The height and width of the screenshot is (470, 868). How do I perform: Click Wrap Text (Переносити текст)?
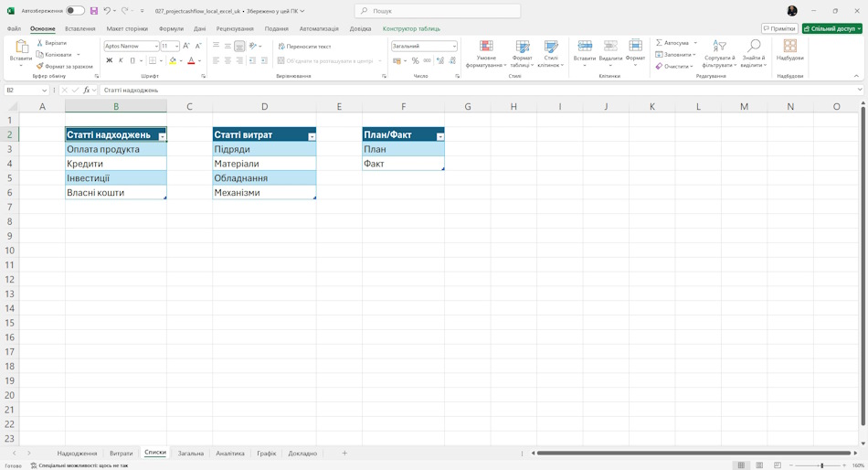304,46
